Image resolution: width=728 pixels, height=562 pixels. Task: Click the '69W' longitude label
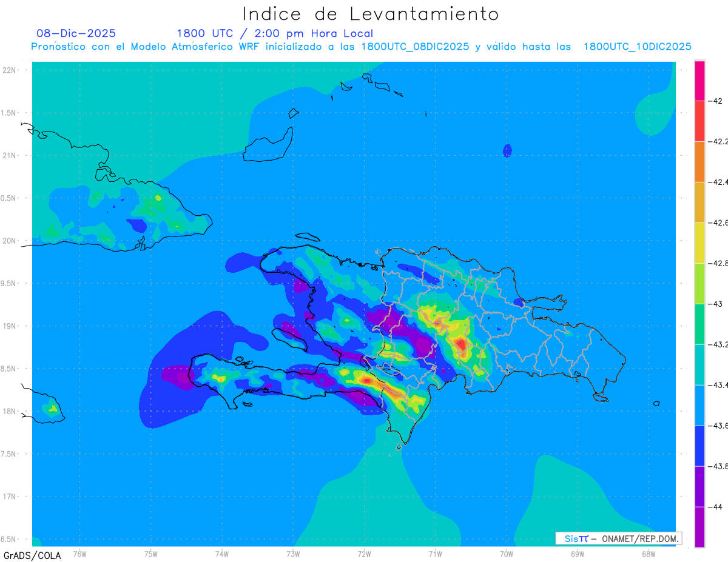(x=578, y=553)
